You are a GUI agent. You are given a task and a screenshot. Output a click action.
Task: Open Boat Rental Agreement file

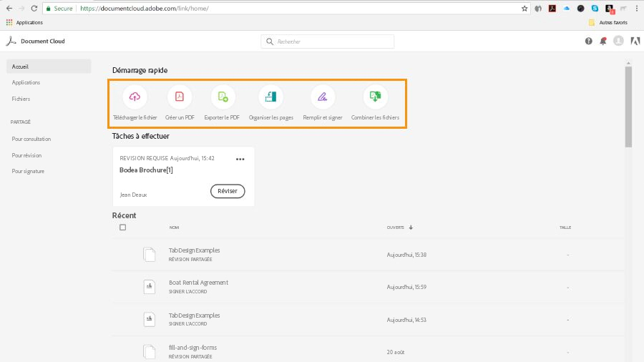[x=198, y=283]
